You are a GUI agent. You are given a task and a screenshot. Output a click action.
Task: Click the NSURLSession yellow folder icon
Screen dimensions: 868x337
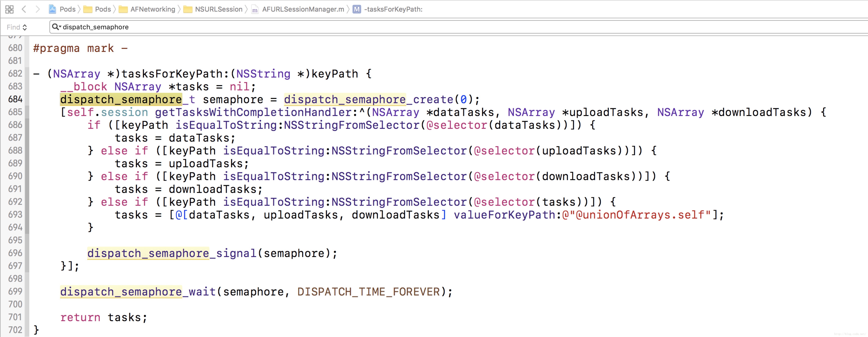click(x=188, y=9)
